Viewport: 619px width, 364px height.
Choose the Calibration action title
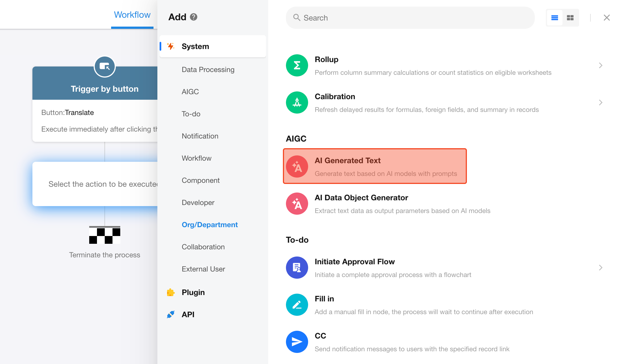(x=335, y=96)
